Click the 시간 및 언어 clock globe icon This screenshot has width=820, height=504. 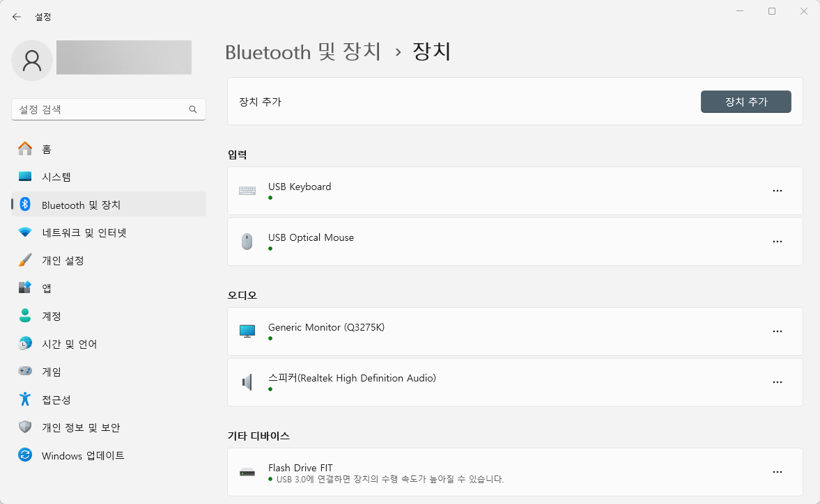click(x=25, y=344)
